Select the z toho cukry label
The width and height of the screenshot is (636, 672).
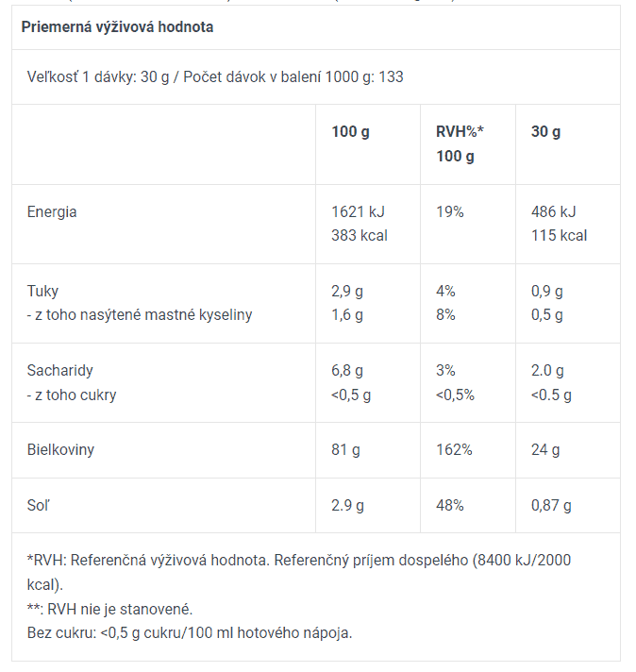click(x=72, y=395)
